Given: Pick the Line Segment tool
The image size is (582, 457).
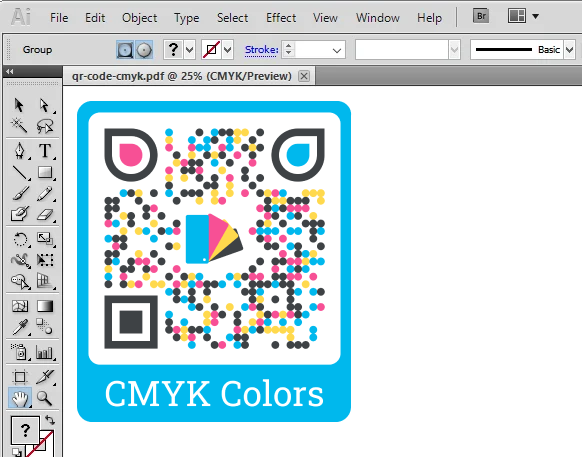Looking at the screenshot, I should (x=19, y=173).
